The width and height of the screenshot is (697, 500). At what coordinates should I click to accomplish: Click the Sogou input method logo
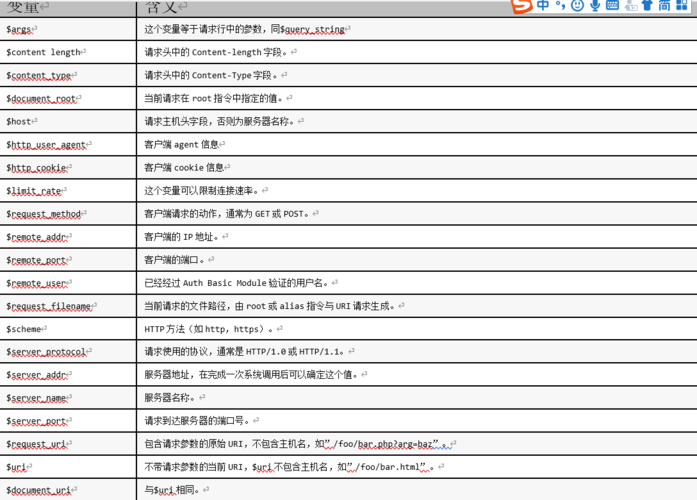[522, 6]
